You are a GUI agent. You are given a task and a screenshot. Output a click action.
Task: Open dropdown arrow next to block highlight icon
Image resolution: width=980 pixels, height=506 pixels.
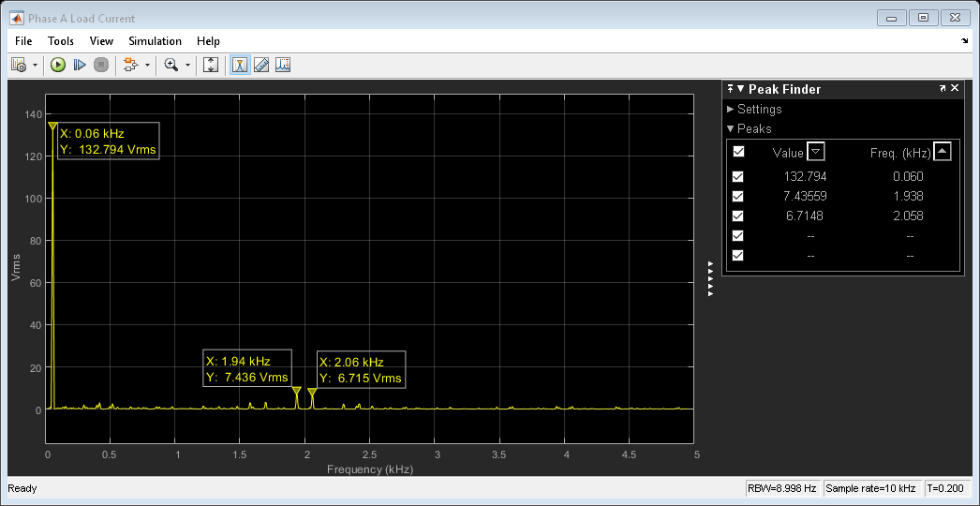pyautogui.click(x=147, y=65)
